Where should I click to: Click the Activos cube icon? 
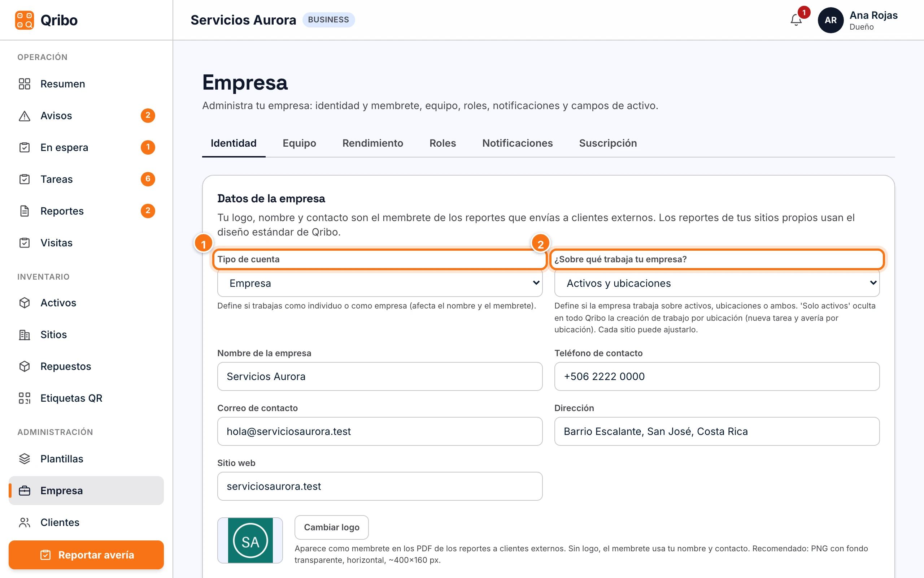(x=25, y=302)
